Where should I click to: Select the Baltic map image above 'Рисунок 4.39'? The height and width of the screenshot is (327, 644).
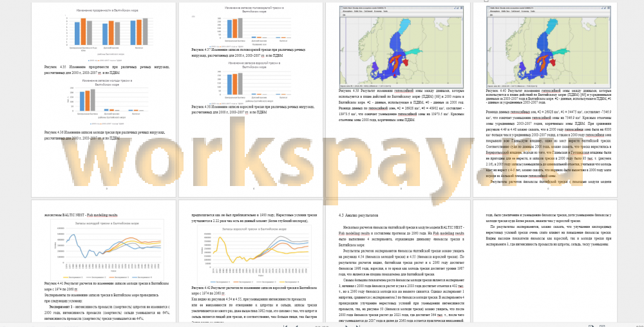point(401,46)
